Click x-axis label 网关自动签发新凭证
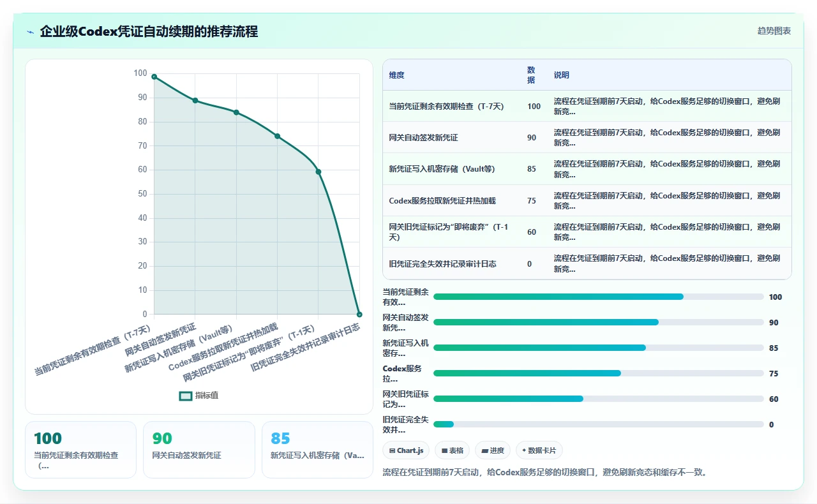 point(160,339)
